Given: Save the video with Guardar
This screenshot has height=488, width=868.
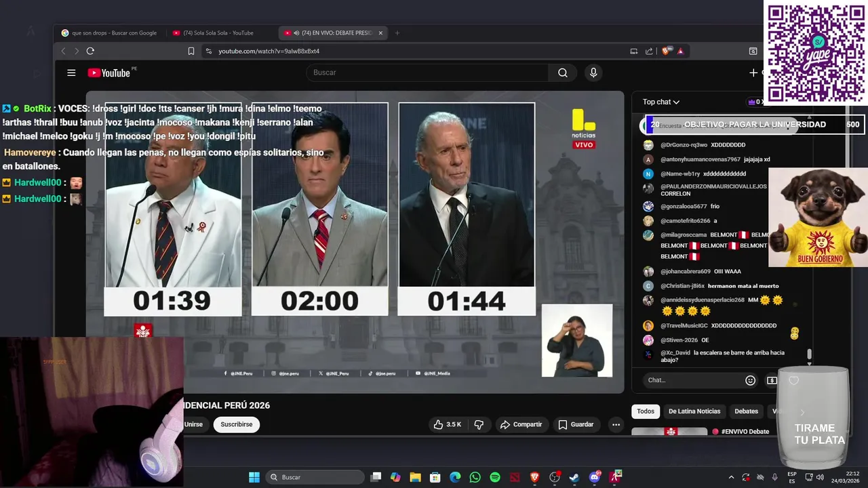Looking at the screenshot, I should 576,424.
